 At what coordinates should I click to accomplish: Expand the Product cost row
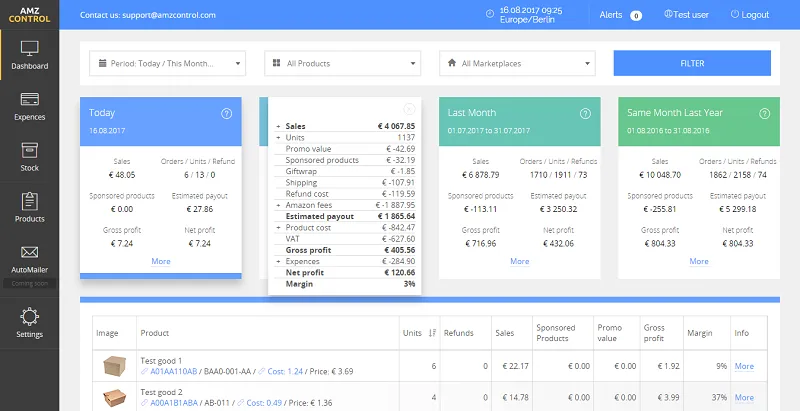tap(279, 227)
